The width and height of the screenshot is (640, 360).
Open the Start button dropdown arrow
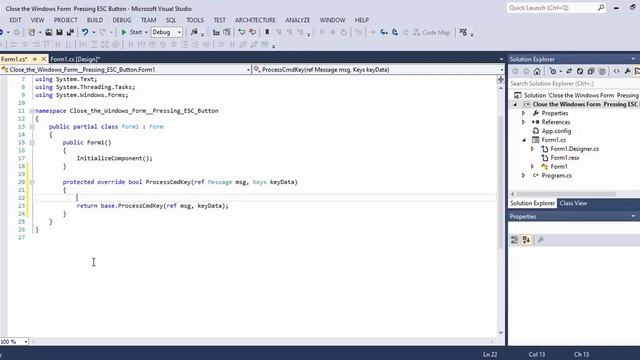click(146, 32)
